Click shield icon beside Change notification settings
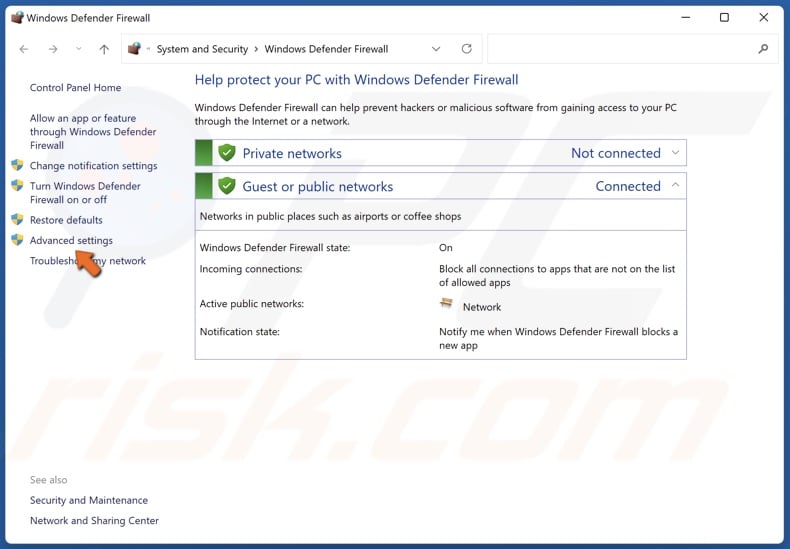The width and height of the screenshot is (790, 549). (x=17, y=165)
